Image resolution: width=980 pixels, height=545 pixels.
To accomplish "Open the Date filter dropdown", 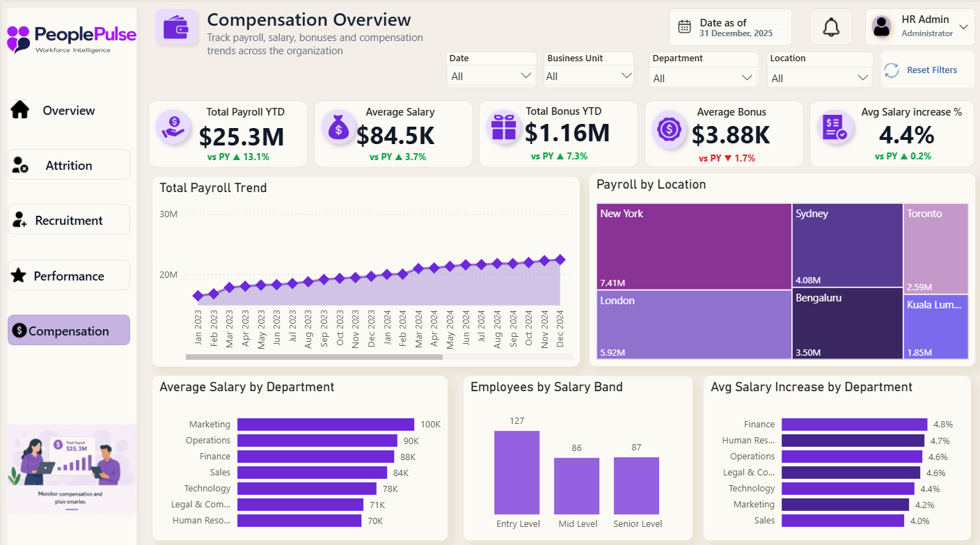I will tap(491, 76).
